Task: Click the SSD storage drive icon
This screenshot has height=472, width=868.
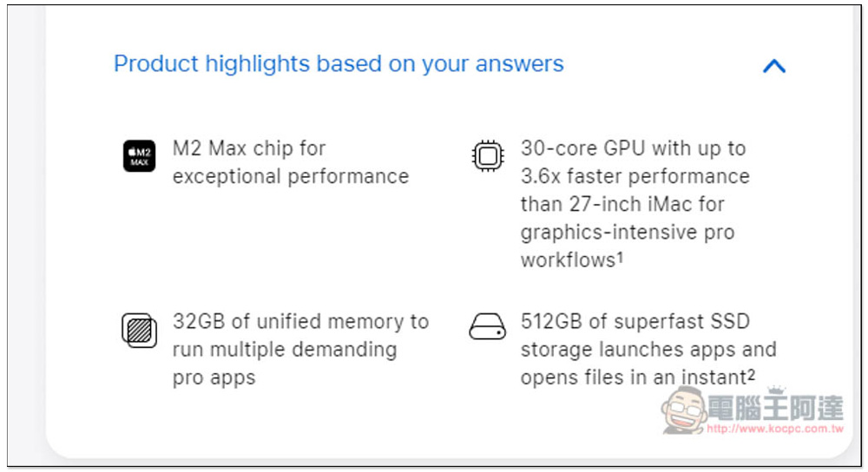Action: pos(487,327)
